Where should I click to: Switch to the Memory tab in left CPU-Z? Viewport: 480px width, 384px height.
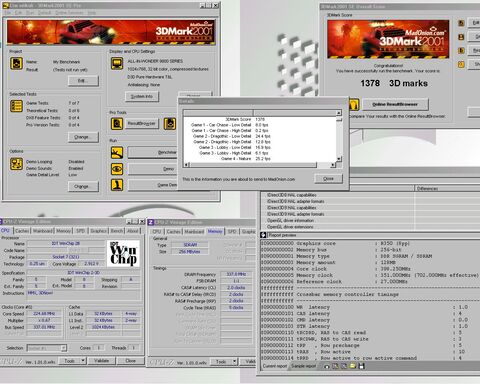click(63, 231)
